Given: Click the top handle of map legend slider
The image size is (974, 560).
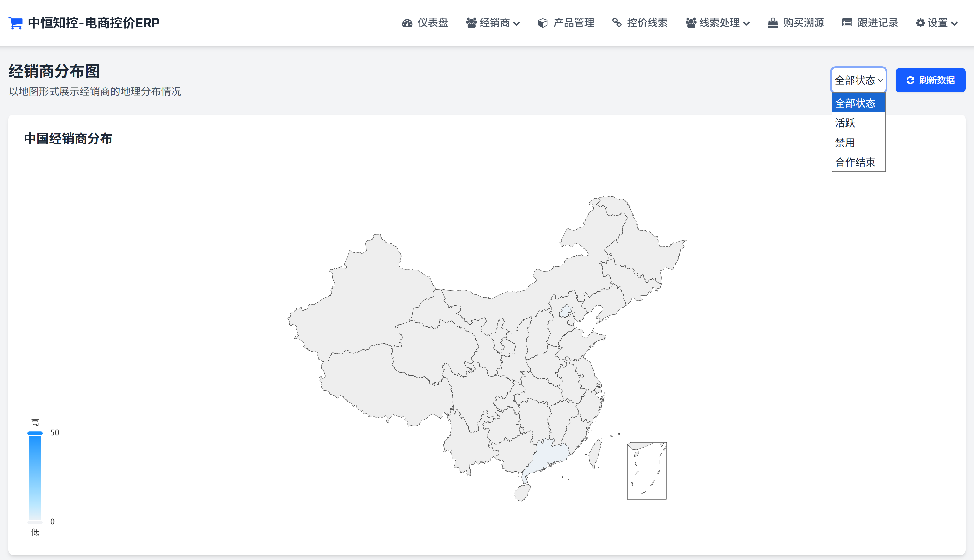Looking at the screenshot, I should click(35, 433).
